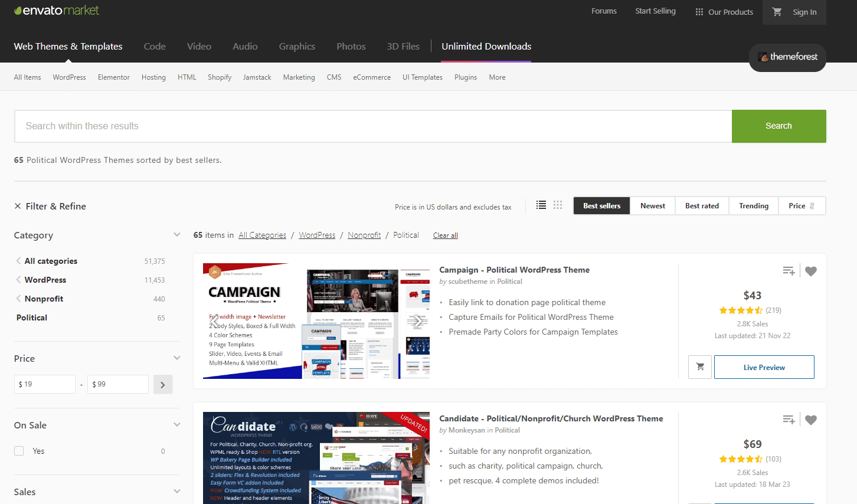Close Filter & Refine with X icon
This screenshot has height=504, width=857.
[x=18, y=206]
